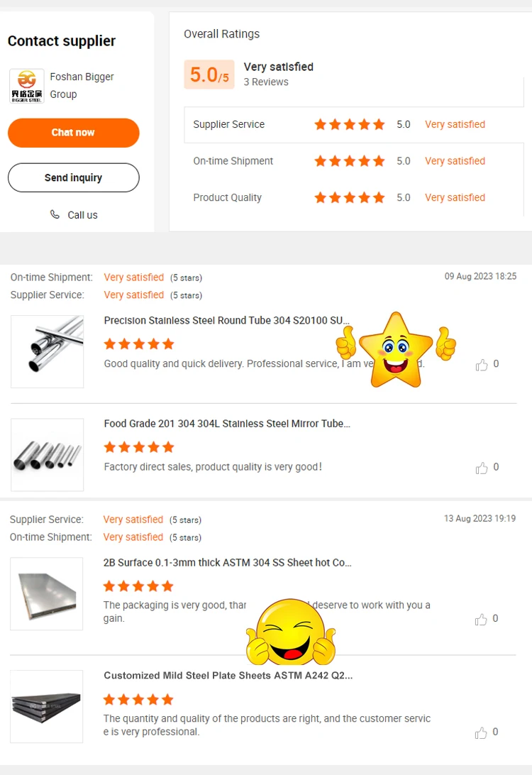Image resolution: width=532 pixels, height=775 pixels.
Task: Open the Precision Stainless Steel Round Tube product title
Action: point(227,320)
